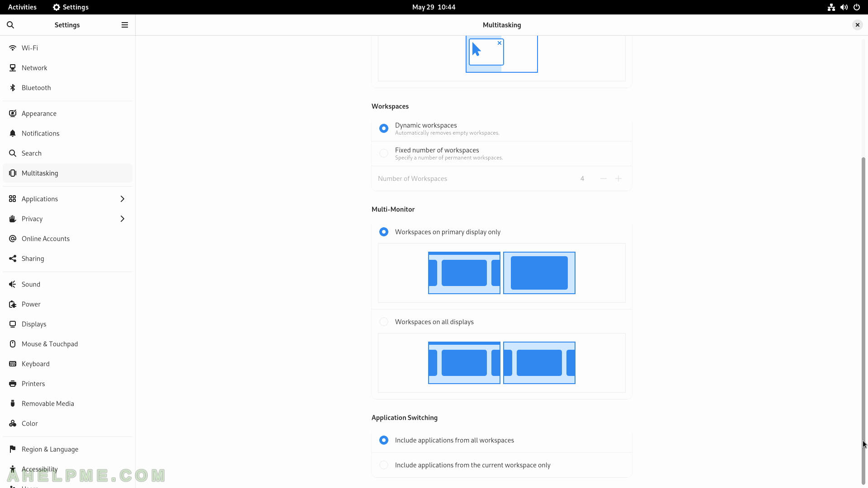Open the Displays settings panel
This screenshot has height=488, width=868.
[68, 324]
